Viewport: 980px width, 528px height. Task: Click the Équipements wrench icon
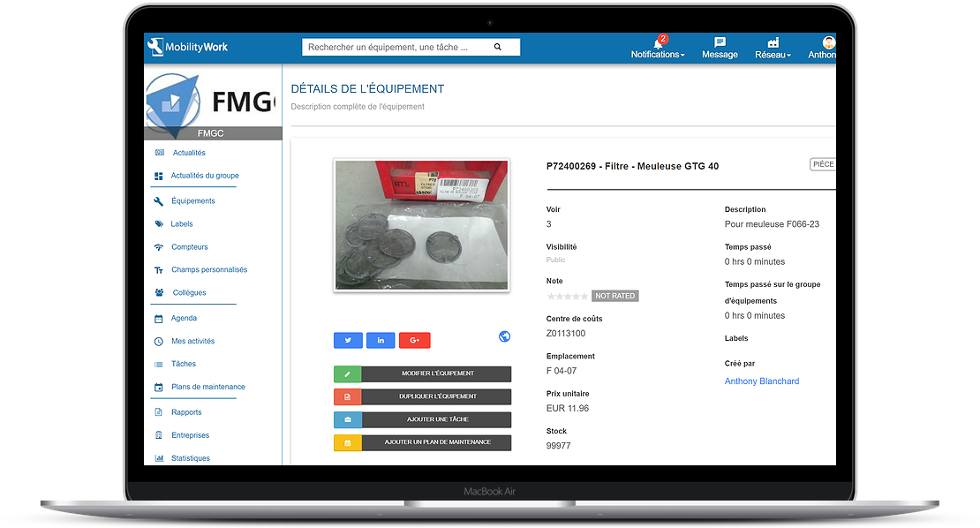[x=159, y=201]
